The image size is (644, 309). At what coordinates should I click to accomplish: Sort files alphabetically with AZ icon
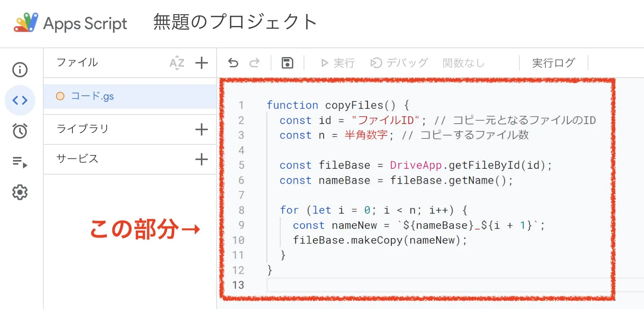coord(177,63)
